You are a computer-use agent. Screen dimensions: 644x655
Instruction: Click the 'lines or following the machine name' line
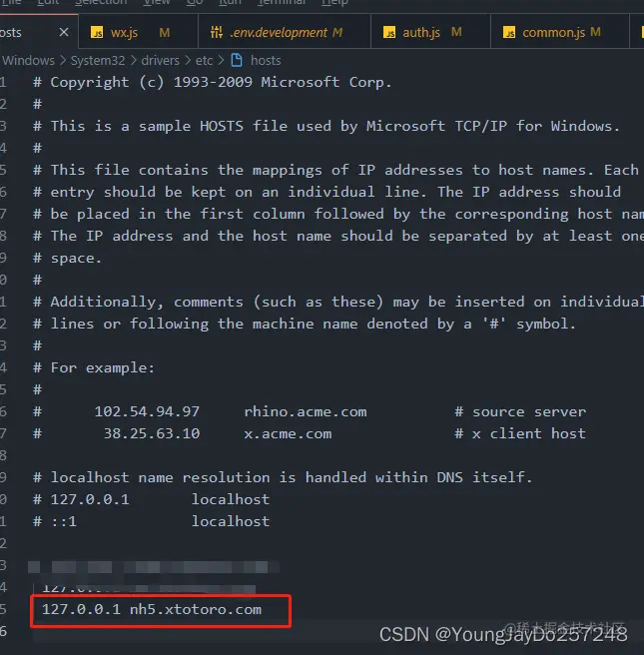coord(305,324)
